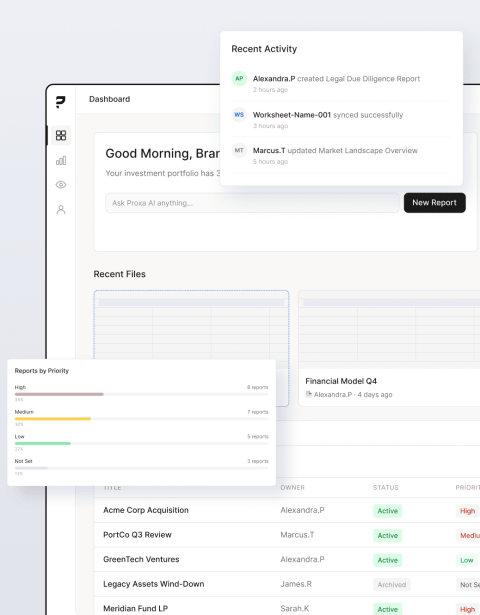
Task: Click the Proxa logo icon
Action: click(x=60, y=102)
